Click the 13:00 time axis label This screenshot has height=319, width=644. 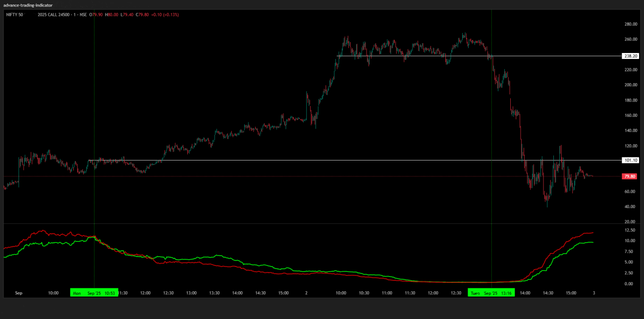tap(191, 293)
